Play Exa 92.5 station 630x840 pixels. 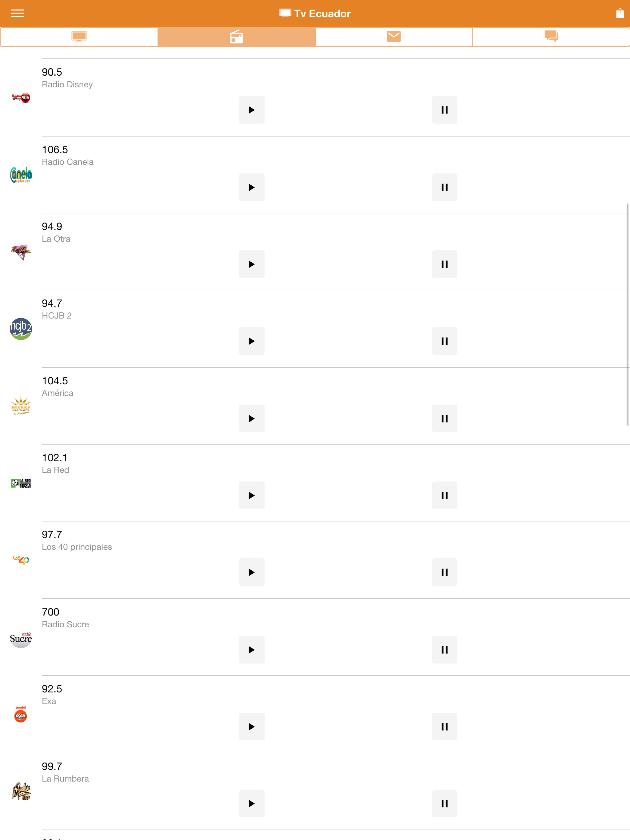pyautogui.click(x=252, y=727)
